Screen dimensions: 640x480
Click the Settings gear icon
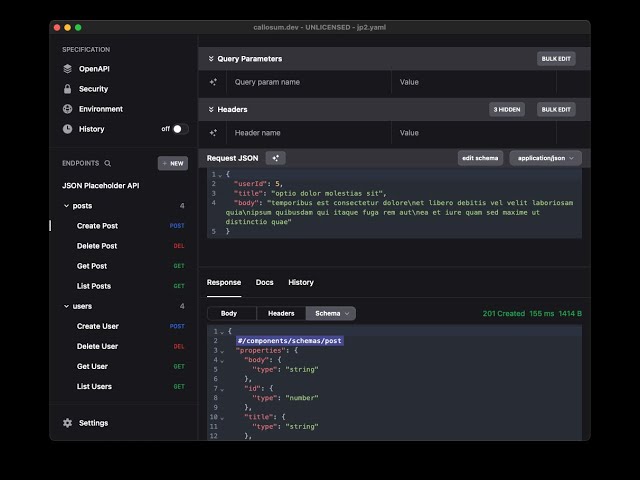[68, 423]
